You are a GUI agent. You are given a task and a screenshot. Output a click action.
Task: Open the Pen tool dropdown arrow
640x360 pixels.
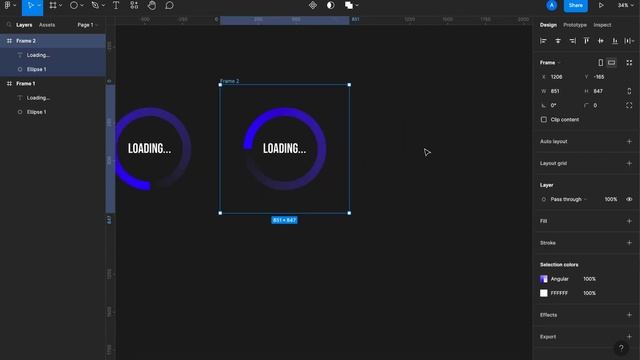[103, 5]
